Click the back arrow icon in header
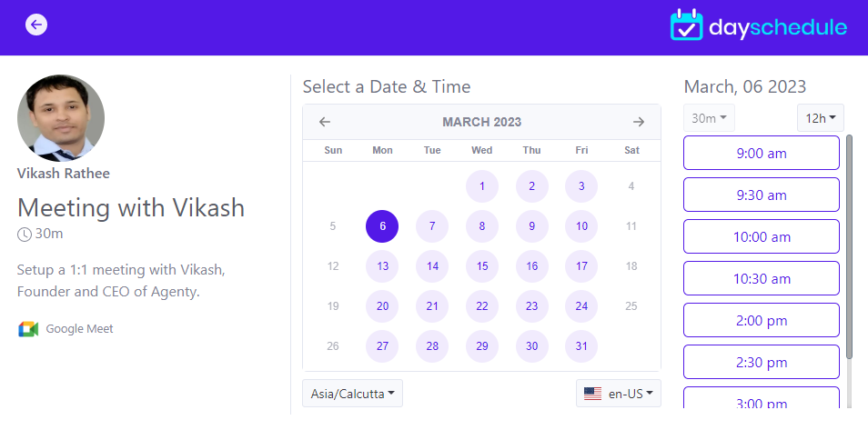868x430 pixels. [x=36, y=25]
